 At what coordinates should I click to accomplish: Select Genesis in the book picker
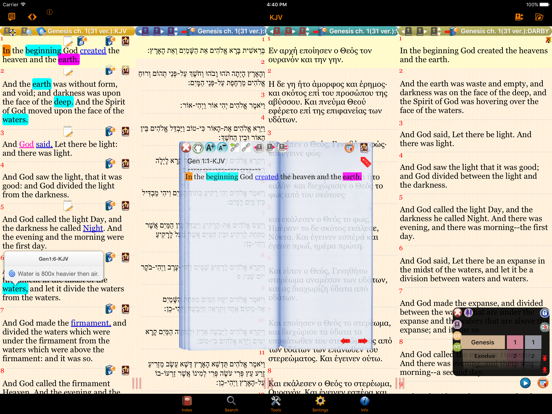[483, 342]
